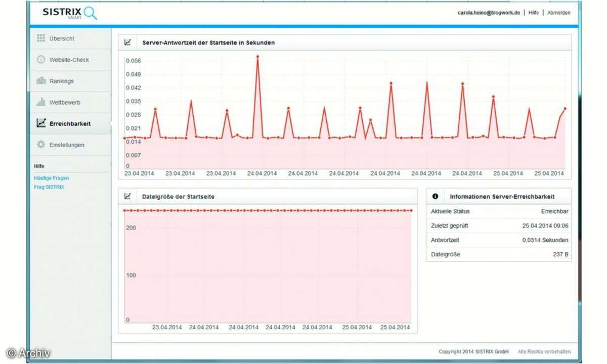Click the Hilfe link in header

pos(534,13)
